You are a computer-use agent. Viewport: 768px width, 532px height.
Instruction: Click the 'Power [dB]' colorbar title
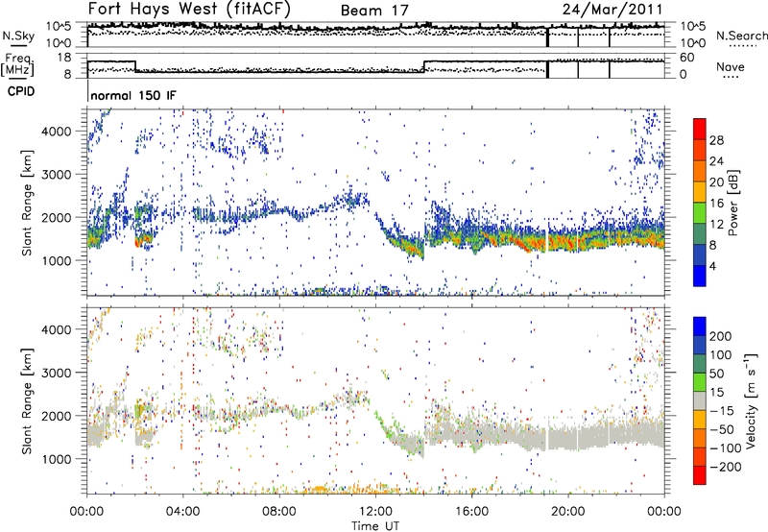(732, 203)
